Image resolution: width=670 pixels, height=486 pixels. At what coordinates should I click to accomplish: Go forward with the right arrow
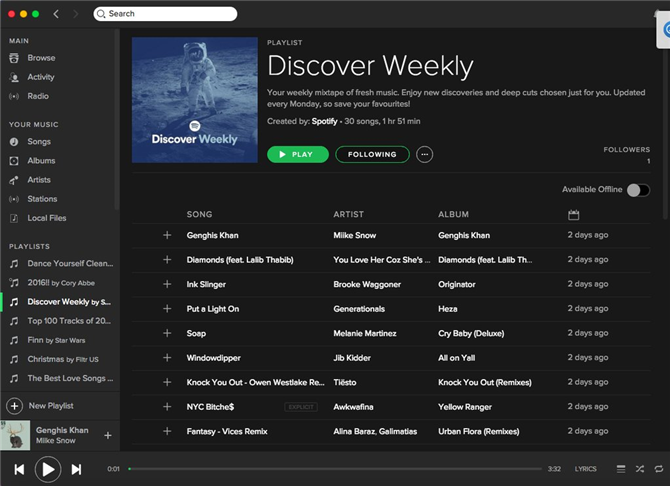click(76, 14)
